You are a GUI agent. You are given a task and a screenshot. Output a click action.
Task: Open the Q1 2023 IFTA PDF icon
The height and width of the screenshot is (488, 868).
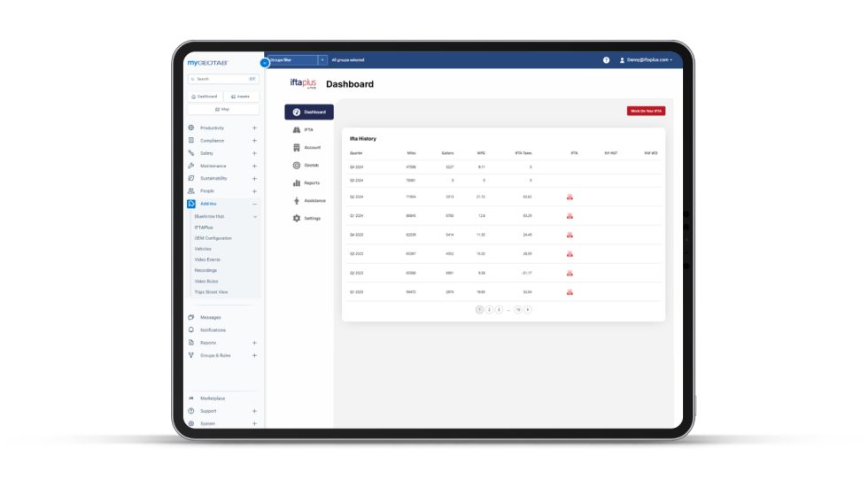[570, 291]
